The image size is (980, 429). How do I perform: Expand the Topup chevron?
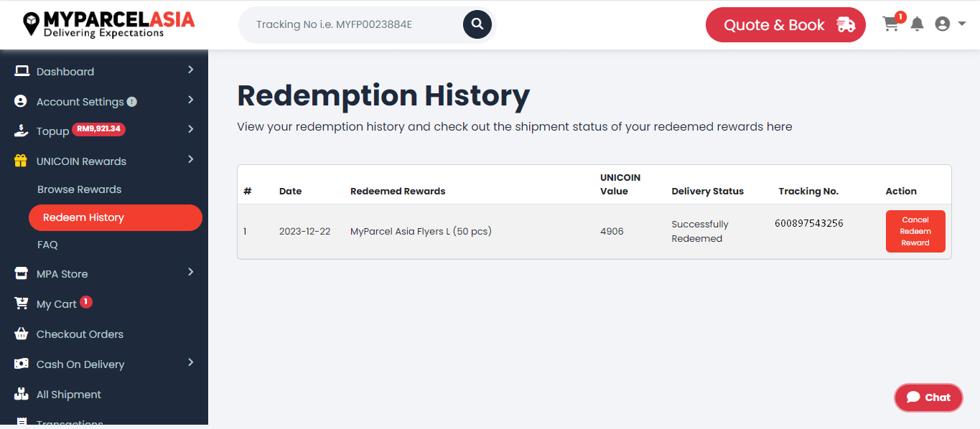[x=190, y=129]
